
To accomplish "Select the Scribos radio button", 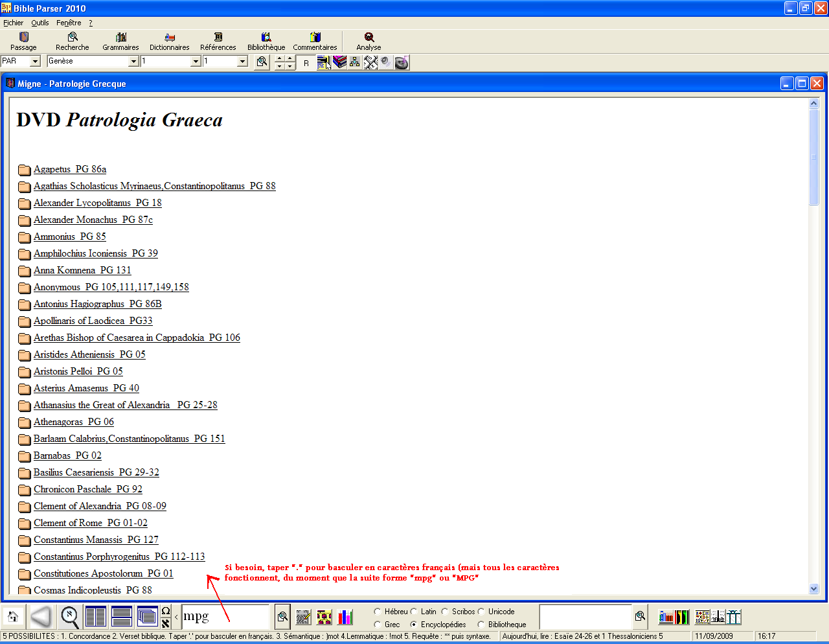I will (445, 612).
